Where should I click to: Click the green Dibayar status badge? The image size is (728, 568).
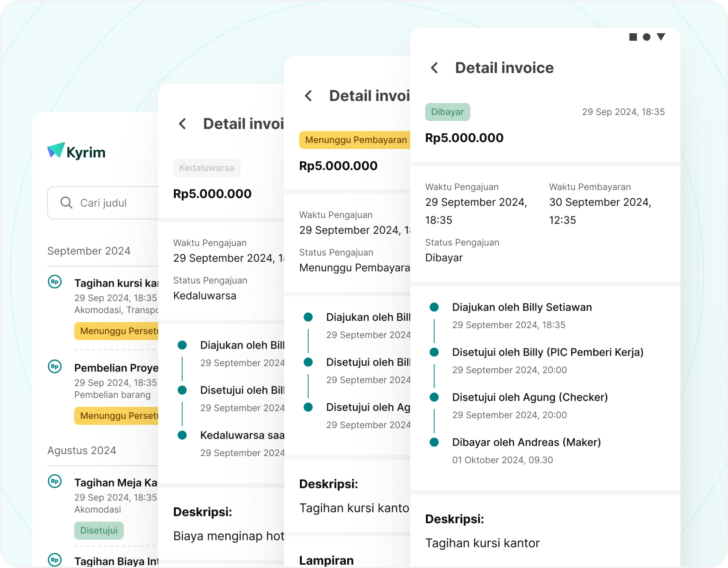pyautogui.click(x=447, y=112)
